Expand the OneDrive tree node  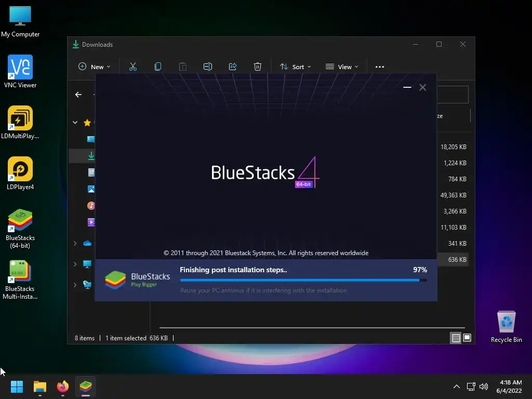tap(75, 243)
